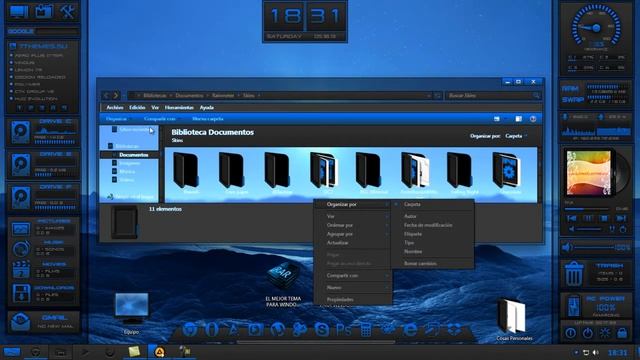Screen dimensions: 640x360
Task: Expand the Ver submenu in context menu
Action: pyautogui.click(x=353, y=216)
